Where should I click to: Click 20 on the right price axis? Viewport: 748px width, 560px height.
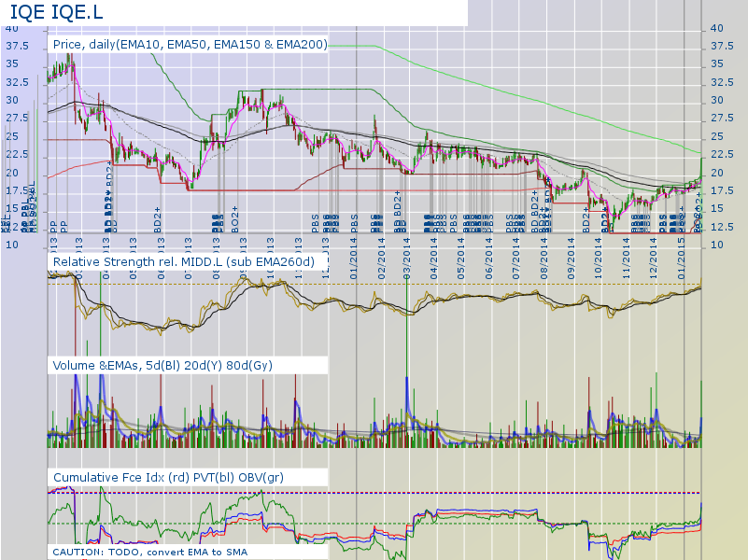pos(717,173)
